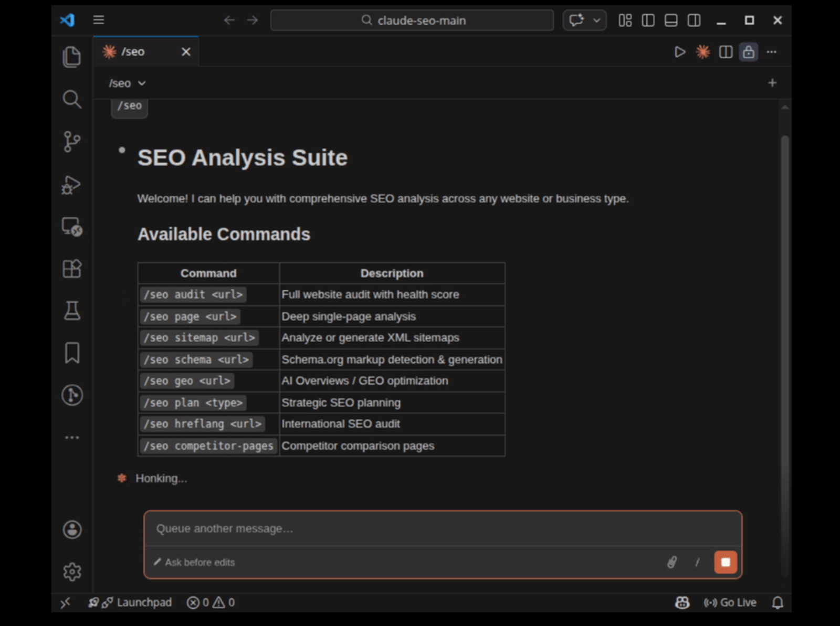Click the International SEO audit cell
This screenshot has width=840, height=626.
[392, 423]
